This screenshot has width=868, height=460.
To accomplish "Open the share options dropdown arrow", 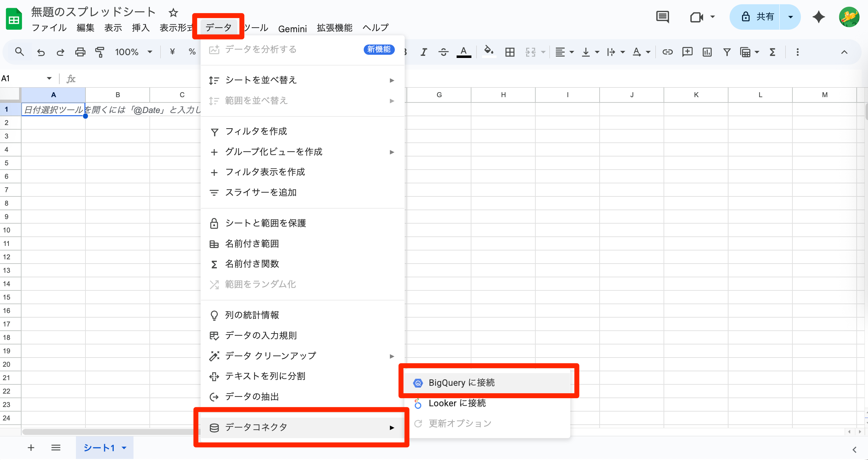I will pyautogui.click(x=790, y=17).
